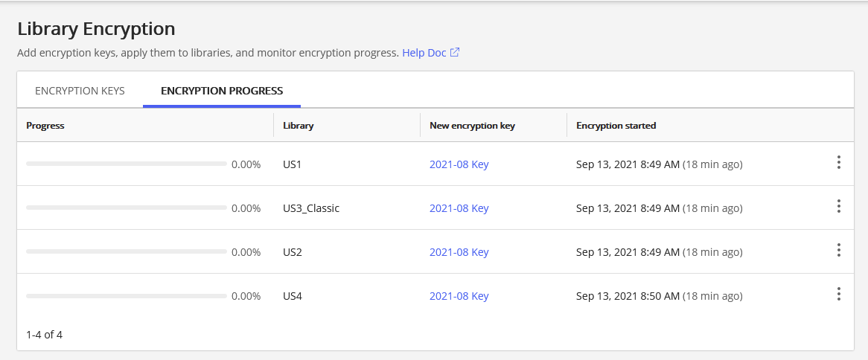
Task: Click the Encryption started column header
Action: (x=616, y=126)
